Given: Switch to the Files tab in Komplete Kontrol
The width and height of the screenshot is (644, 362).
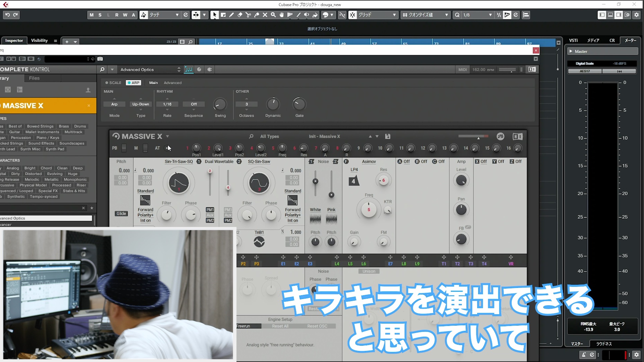Looking at the screenshot, I should [x=34, y=78].
